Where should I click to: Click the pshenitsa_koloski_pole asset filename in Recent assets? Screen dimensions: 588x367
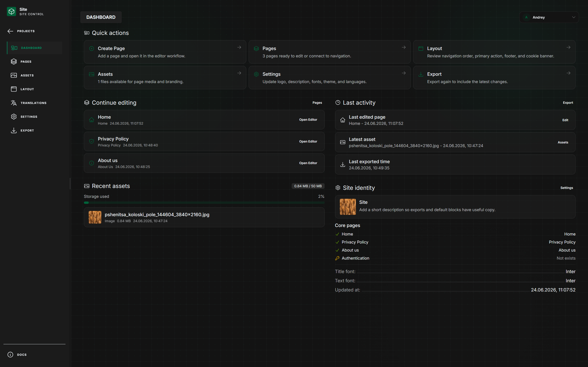coord(157,215)
